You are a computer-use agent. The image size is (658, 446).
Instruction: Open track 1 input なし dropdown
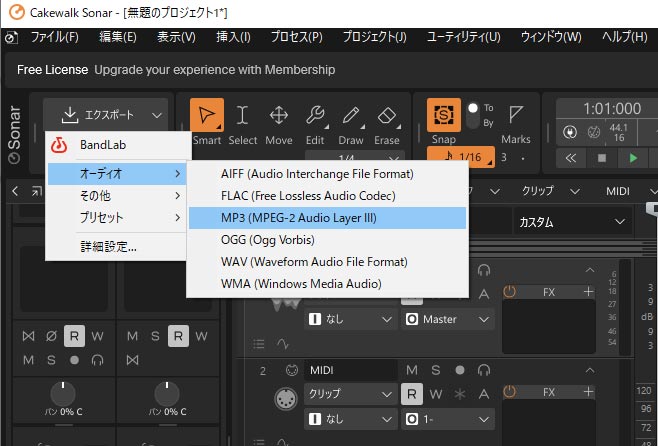(x=350, y=319)
